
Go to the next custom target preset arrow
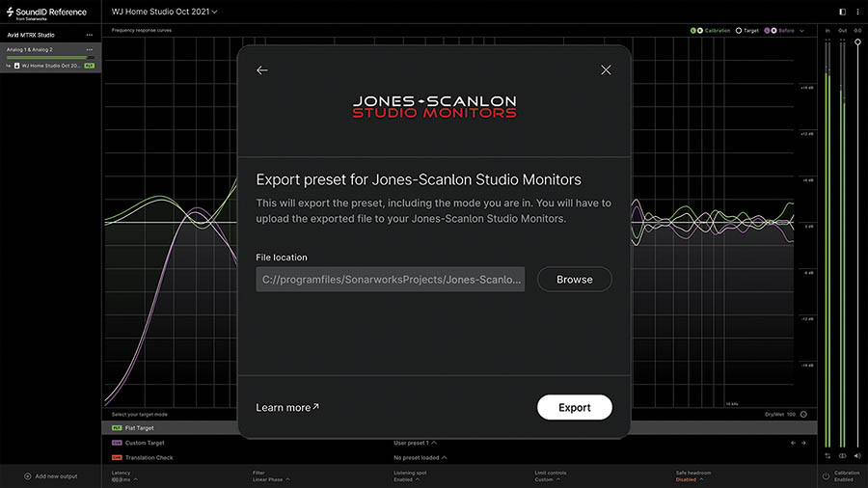click(803, 443)
